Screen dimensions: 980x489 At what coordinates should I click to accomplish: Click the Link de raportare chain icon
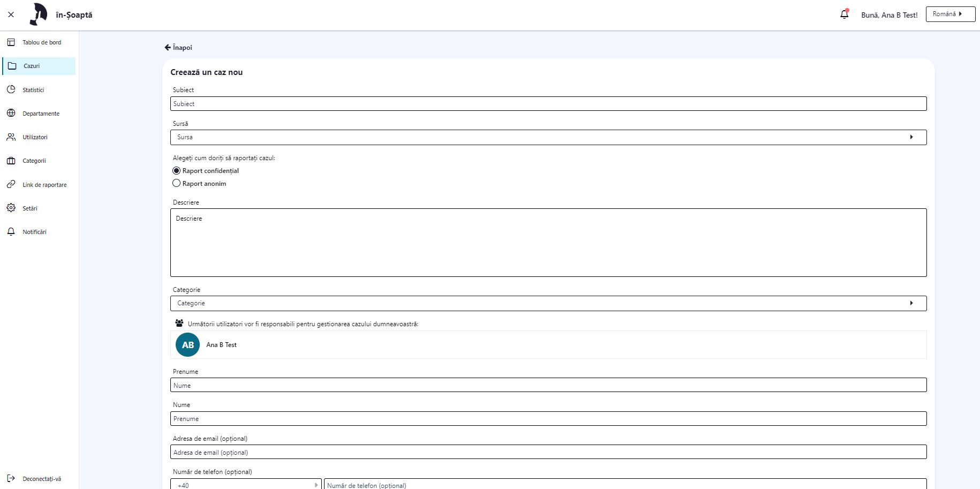point(11,184)
